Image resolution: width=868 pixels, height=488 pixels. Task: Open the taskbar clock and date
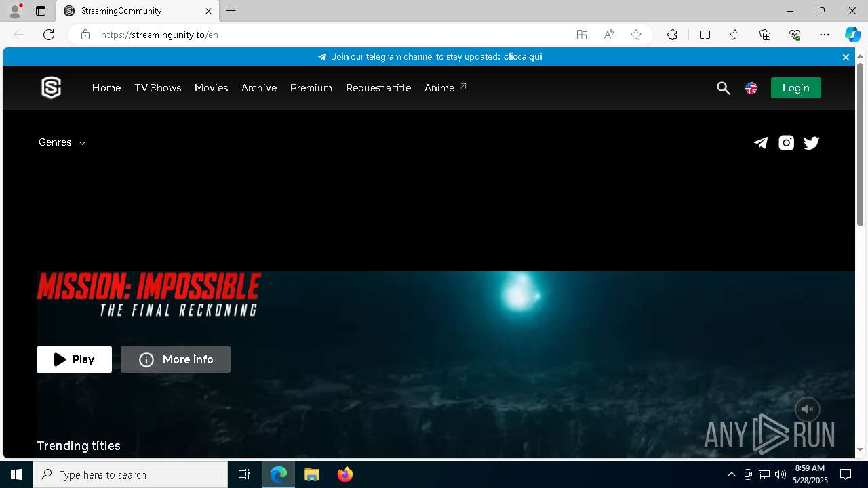[x=810, y=474]
